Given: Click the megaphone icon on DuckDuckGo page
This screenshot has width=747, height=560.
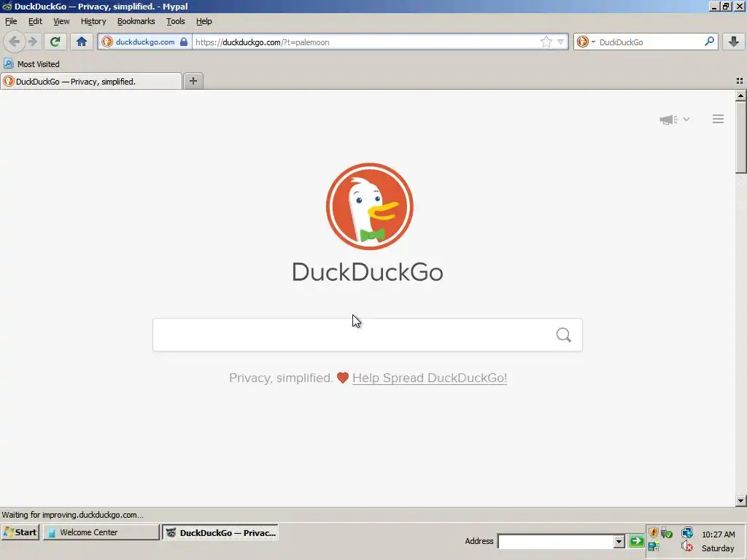Looking at the screenshot, I should point(668,120).
